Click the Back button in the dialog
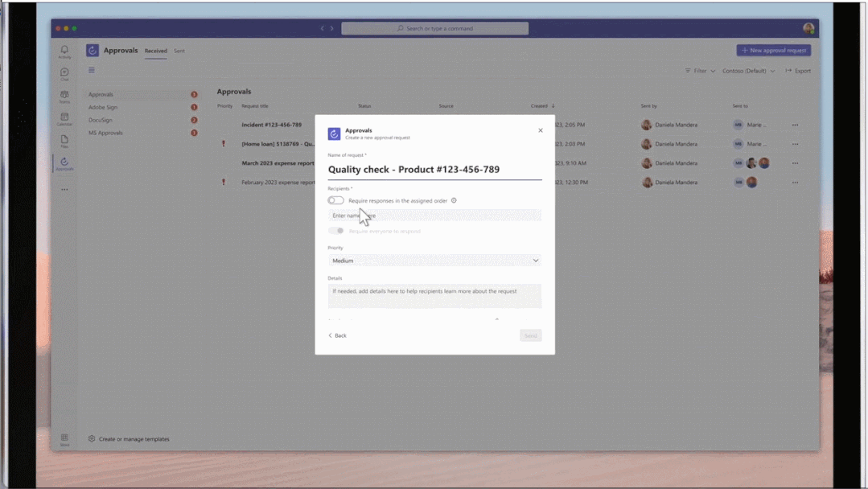 click(337, 335)
